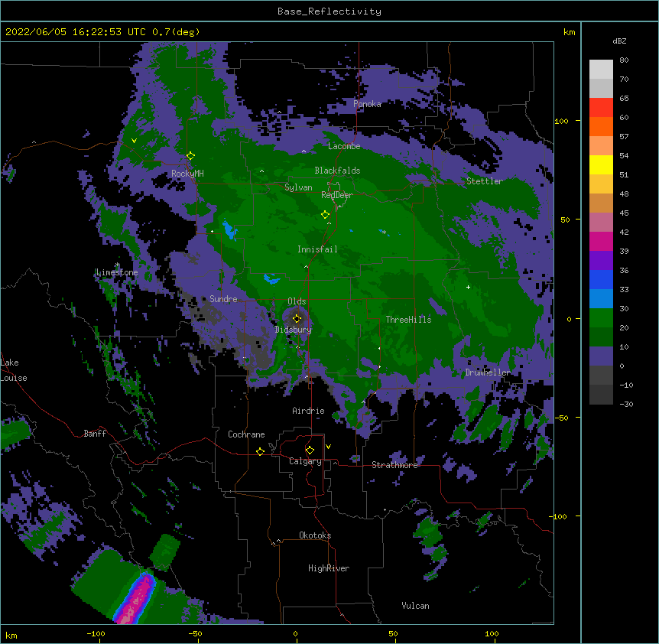Click the yellow diamond marker below Cochrane
Image resolution: width=659 pixels, height=644 pixels.
pos(260,451)
